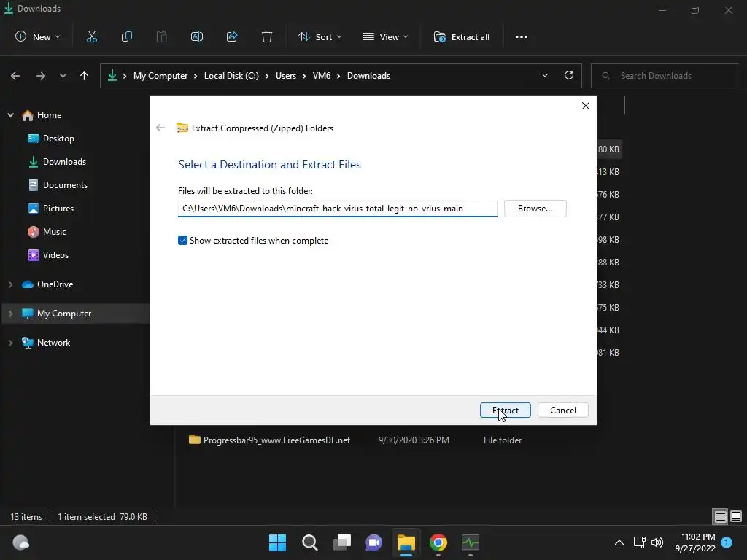This screenshot has height=560, width=747.
Task: Open Music in the navigation pane
Action: click(x=47, y=231)
